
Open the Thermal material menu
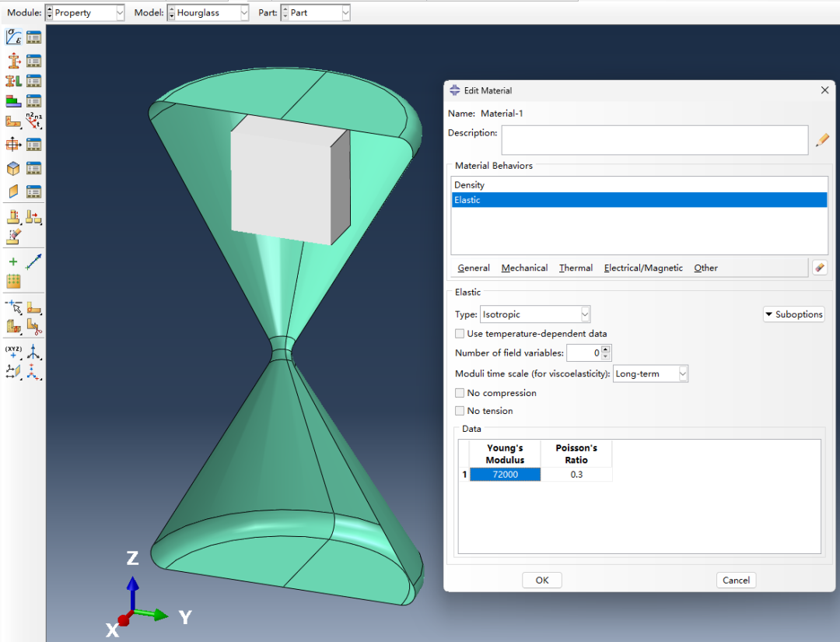coord(576,268)
